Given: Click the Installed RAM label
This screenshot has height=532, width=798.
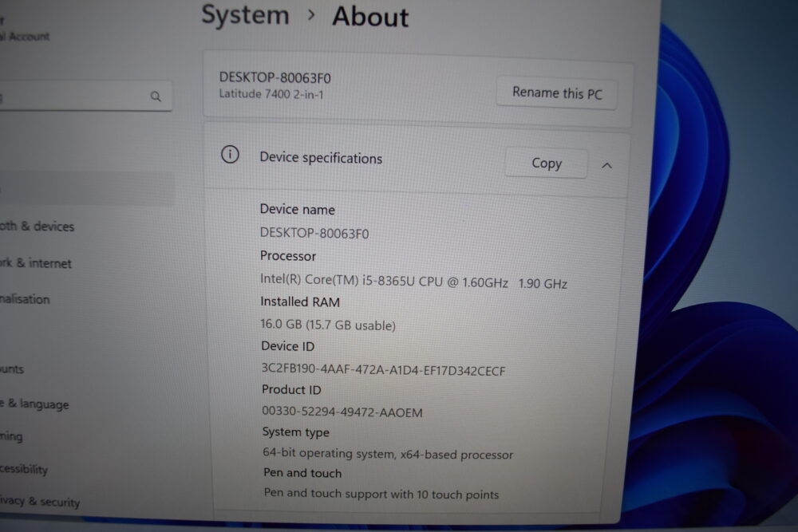Looking at the screenshot, I should coord(300,302).
